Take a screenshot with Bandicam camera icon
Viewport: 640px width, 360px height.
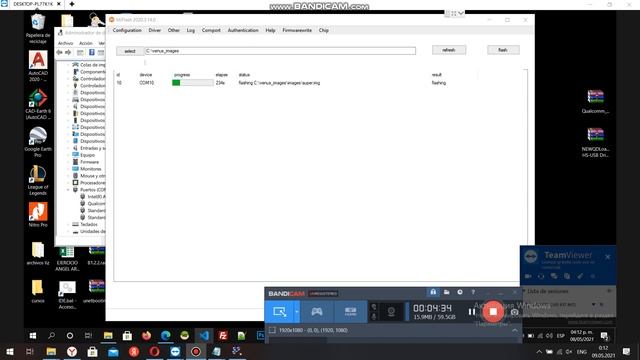click(514, 312)
